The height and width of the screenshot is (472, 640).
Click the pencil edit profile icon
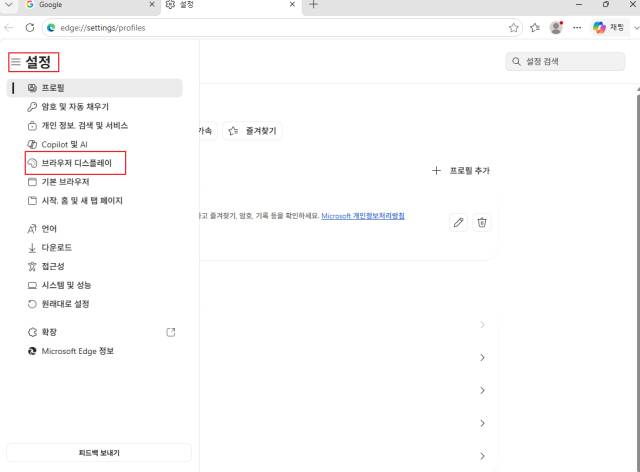(x=458, y=223)
